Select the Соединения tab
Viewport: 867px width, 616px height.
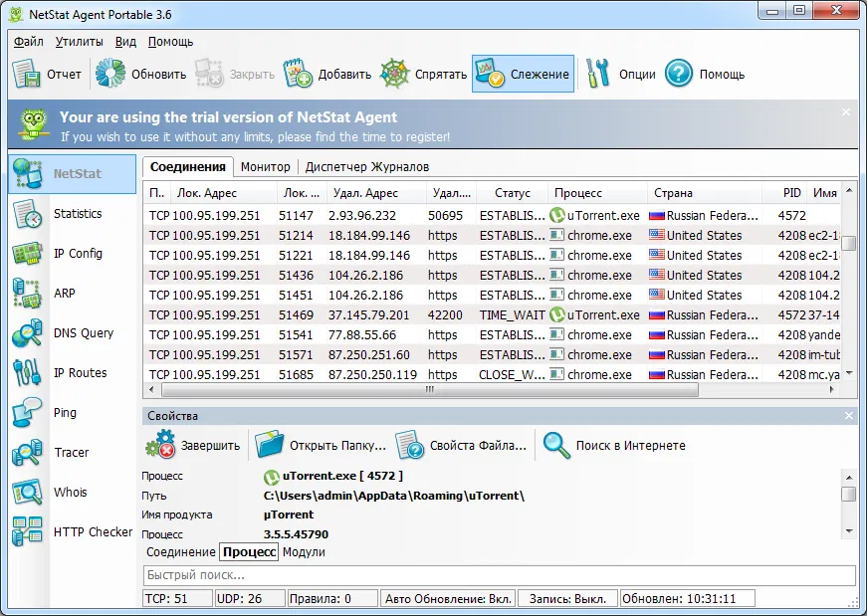[188, 167]
